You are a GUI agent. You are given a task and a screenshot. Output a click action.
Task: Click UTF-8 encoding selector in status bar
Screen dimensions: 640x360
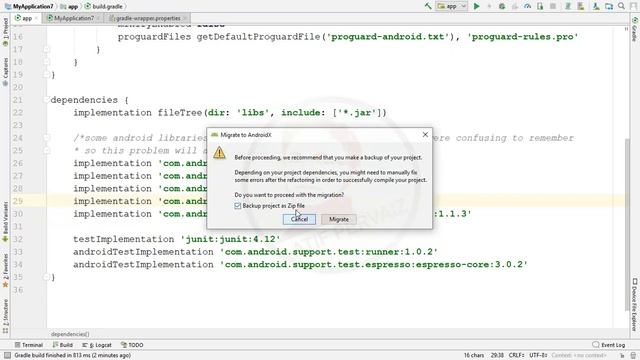coord(538,356)
